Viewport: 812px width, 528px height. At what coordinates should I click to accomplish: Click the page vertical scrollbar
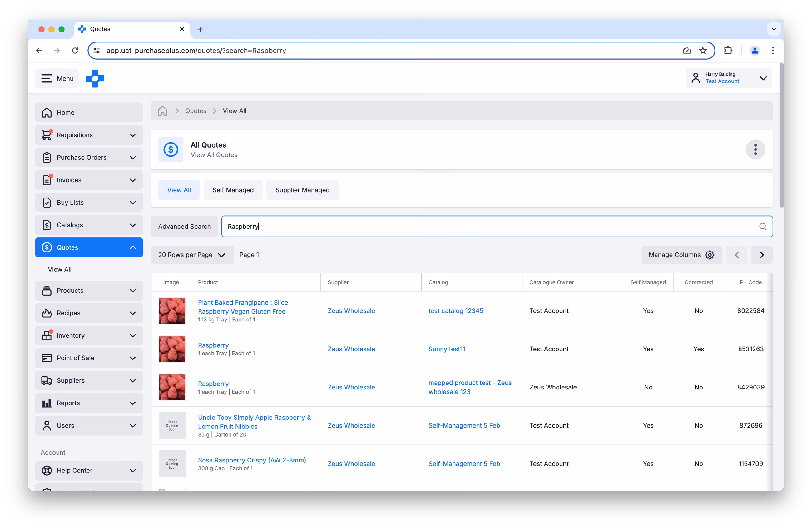coord(781,135)
